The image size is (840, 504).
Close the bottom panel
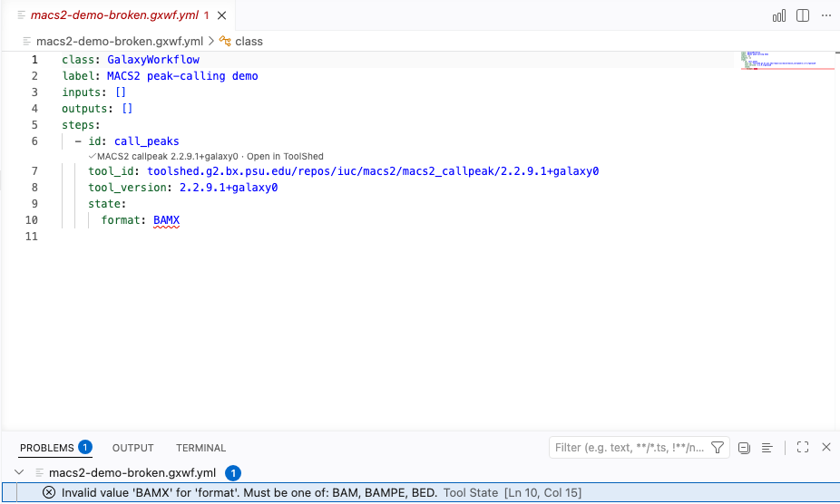(x=826, y=447)
